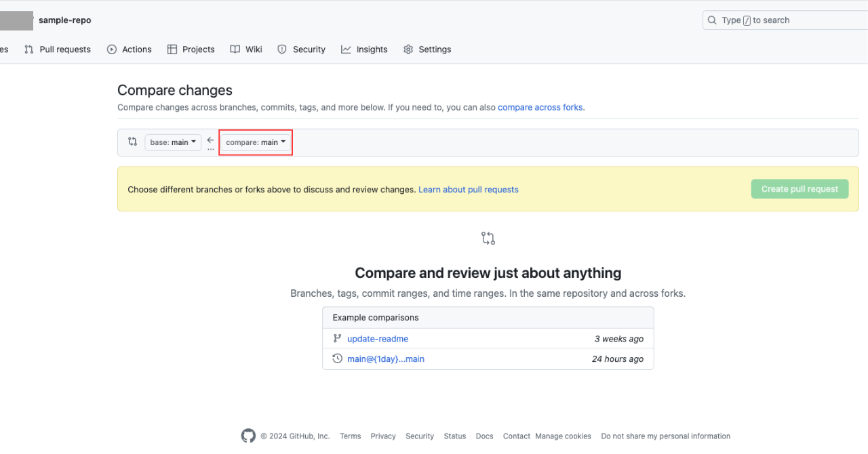Open the Docs footer link
Screen dimensions: 868x454
point(485,436)
